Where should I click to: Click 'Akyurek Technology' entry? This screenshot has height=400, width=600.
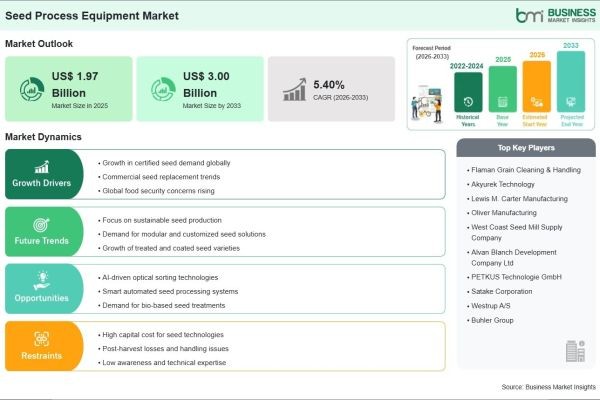[503, 184]
